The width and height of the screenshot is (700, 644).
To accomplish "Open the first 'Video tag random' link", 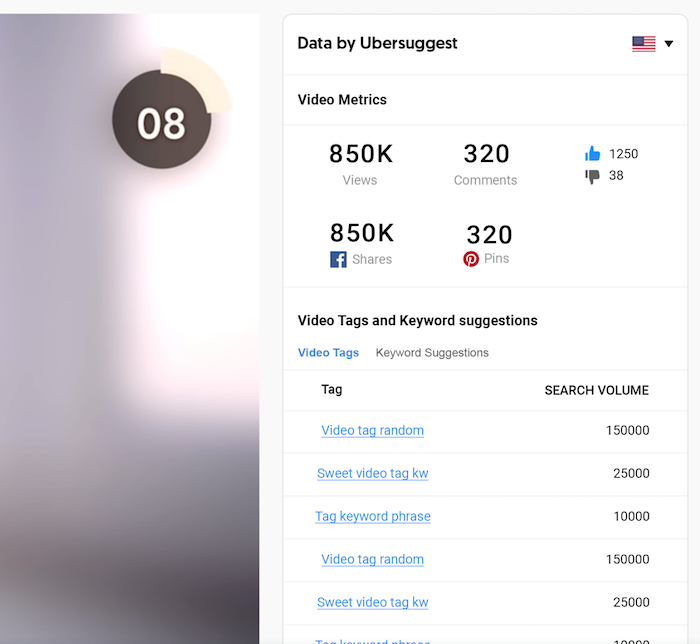I will (x=372, y=430).
